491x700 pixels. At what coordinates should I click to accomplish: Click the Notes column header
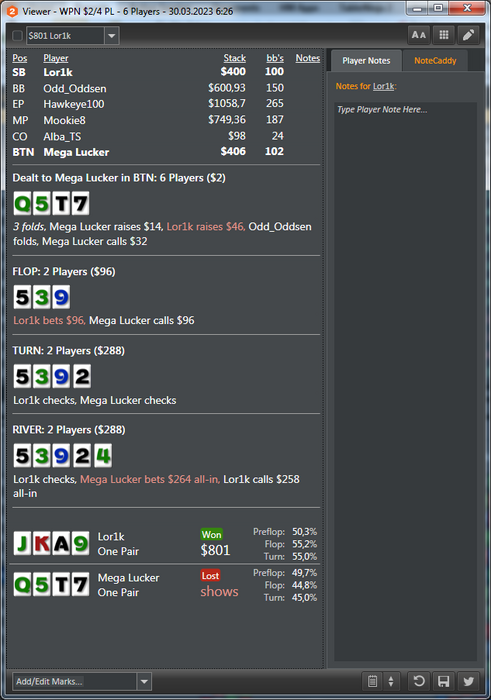coord(308,58)
